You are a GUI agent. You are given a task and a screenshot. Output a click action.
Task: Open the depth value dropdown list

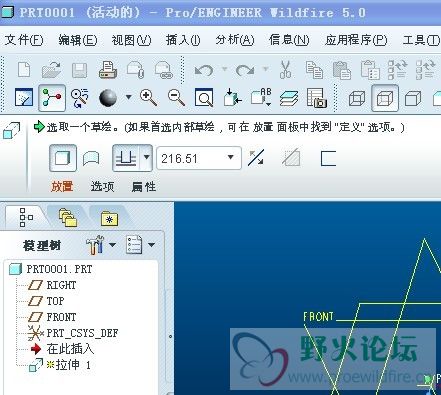pyautogui.click(x=231, y=157)
